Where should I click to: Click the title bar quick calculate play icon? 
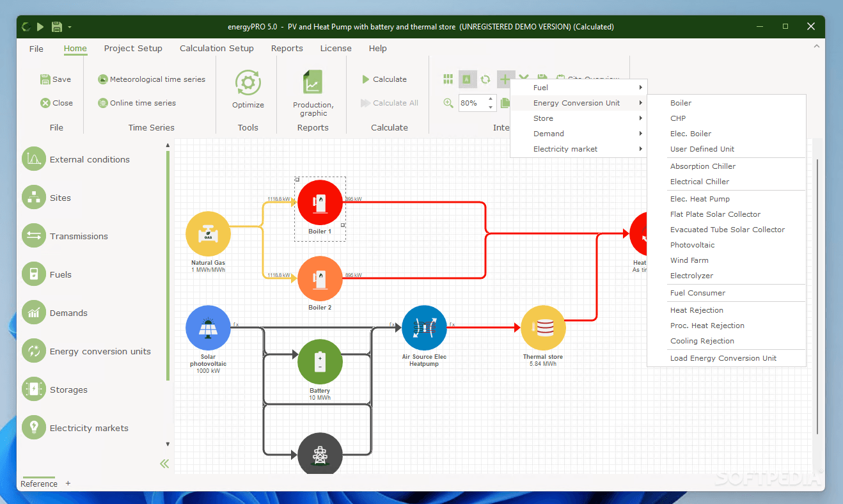(x=40, y=27)
